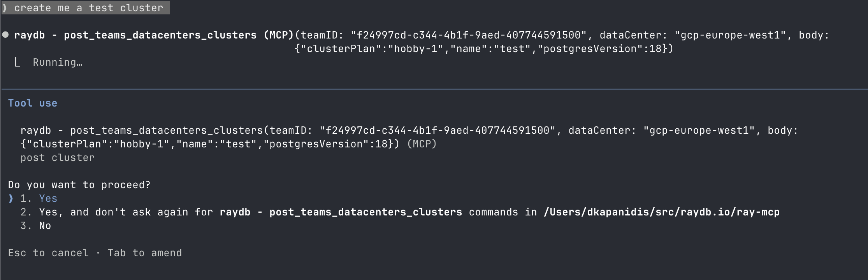Select option 1 Yes
The image size is (868, 280).
pyautogui.click(x=48, y=198)
